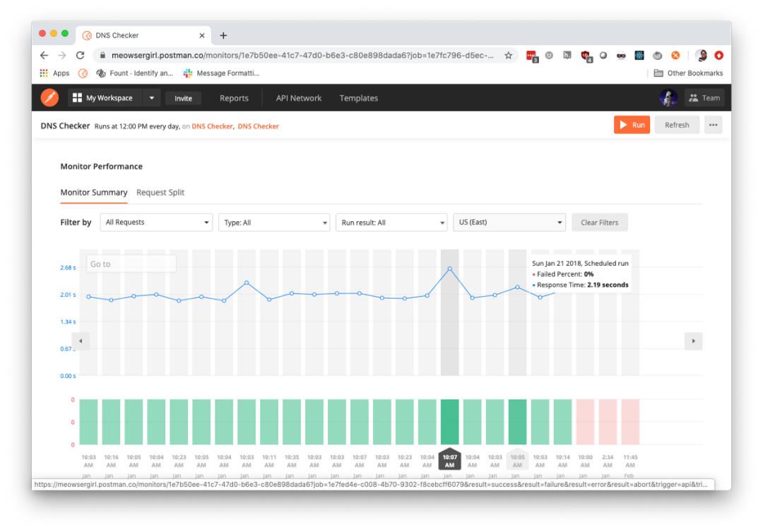
Task: Click the Go to input field
Action: pos(131,264)
